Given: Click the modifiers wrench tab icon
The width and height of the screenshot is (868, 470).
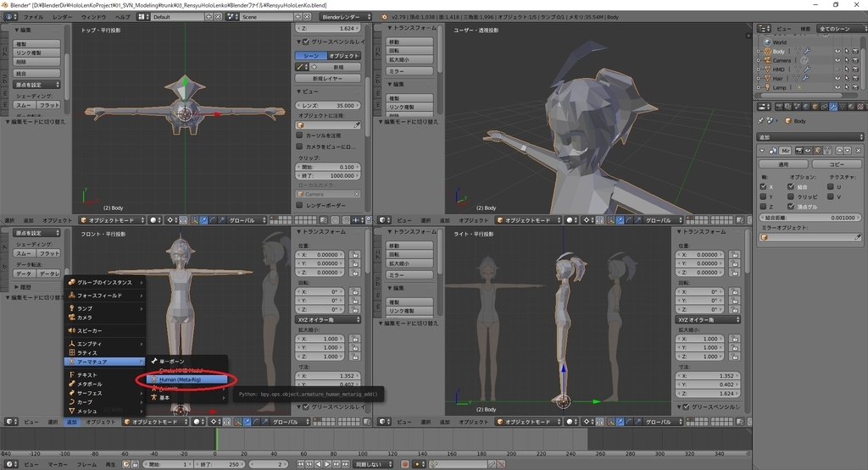Looking at the screenshot, I should [x=833, y=106].
